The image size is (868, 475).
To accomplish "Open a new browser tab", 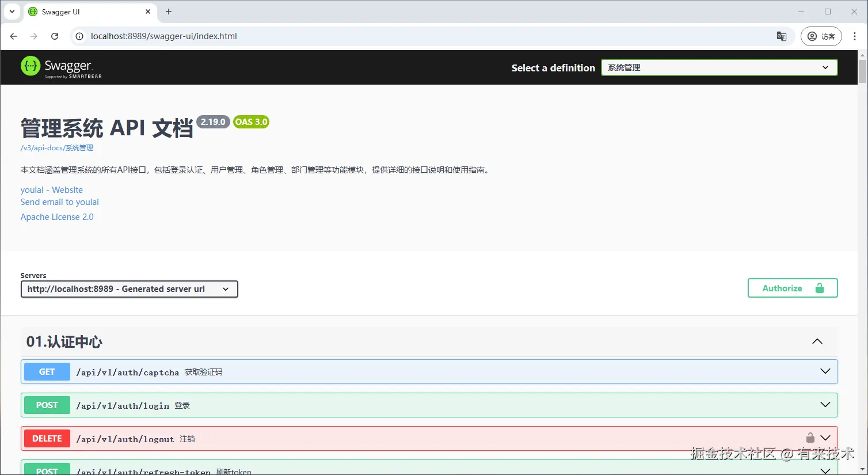I will point(169,12).
